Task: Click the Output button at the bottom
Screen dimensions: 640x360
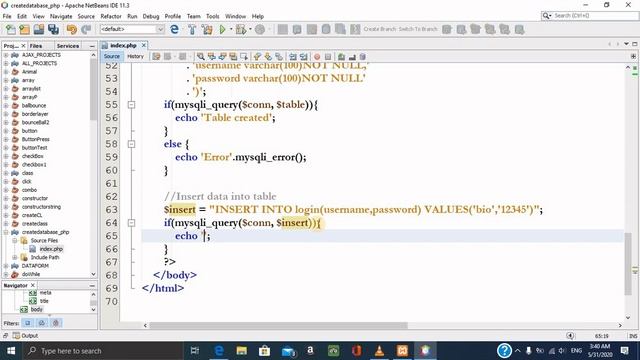Action: 25,336
